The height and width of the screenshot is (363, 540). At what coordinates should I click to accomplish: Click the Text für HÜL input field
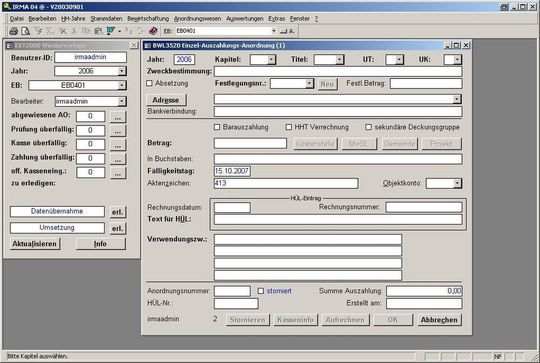[338, 219]
